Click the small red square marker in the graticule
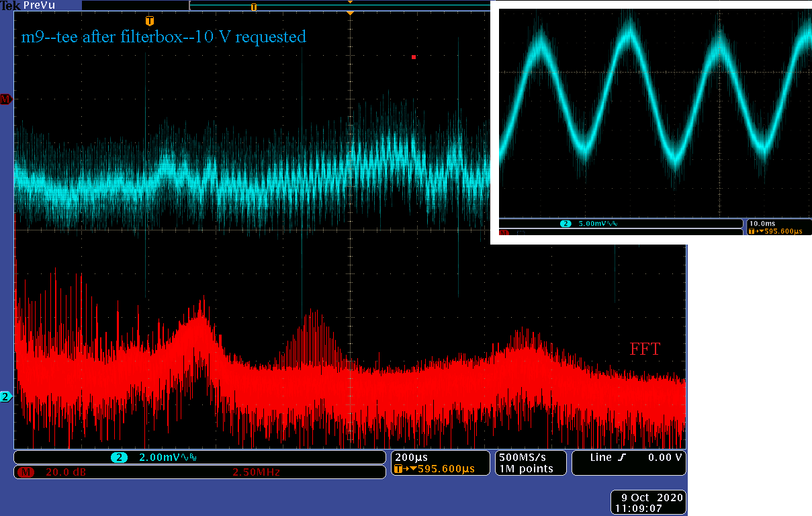Image resolution: width=812 pixels, height=516 pixels. (414, 57)
